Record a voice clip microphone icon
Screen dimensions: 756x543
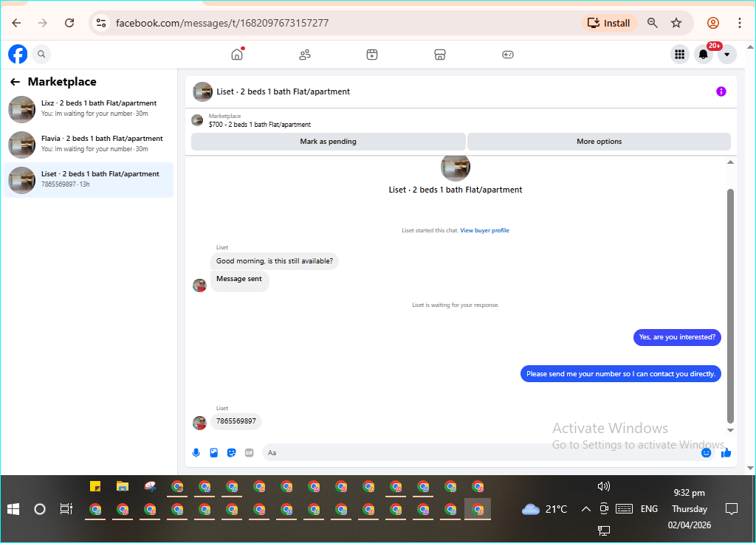click(196, 452)
